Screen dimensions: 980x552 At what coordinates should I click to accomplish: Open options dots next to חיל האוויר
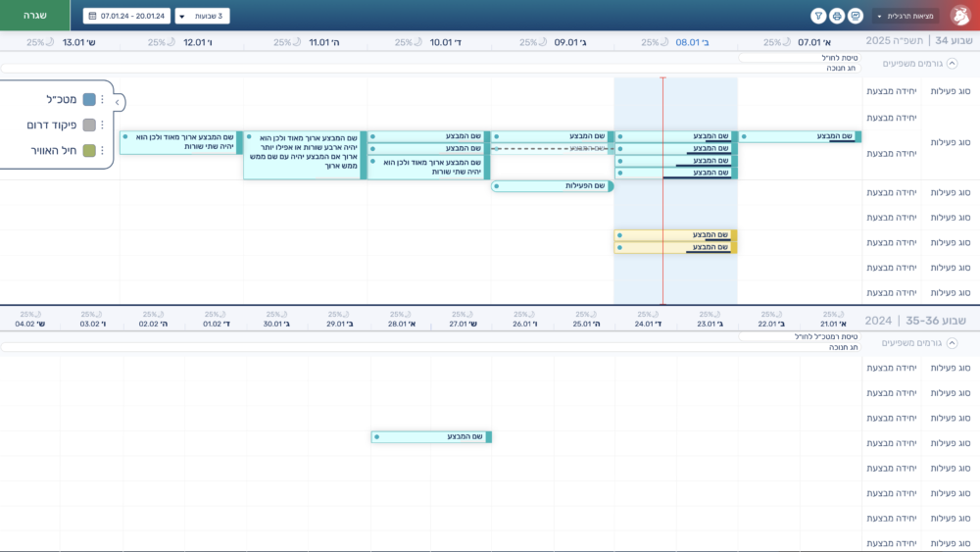(103, 151)
